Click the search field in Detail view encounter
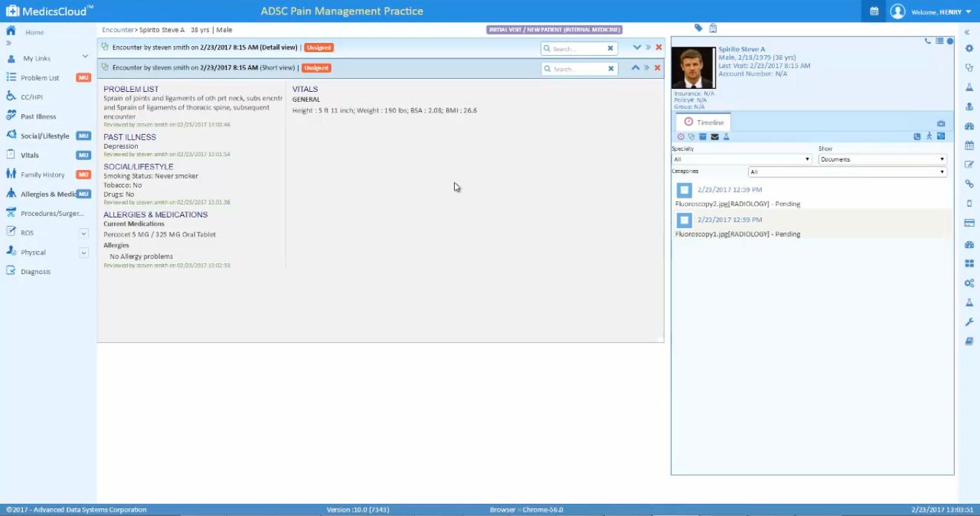The width and height of the screenshot is (980, 516). [578, 49]
